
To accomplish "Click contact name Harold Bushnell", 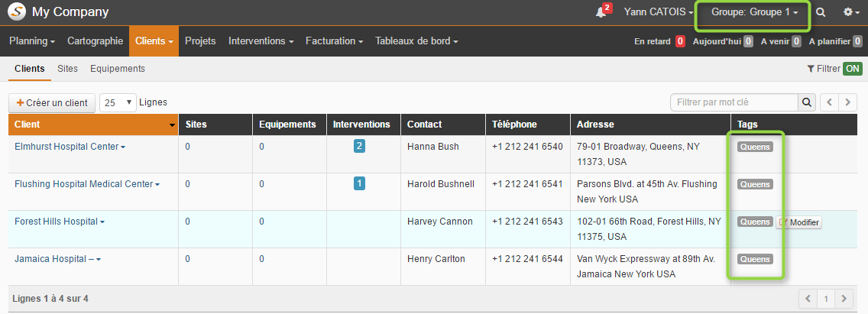I will [441, 184].
